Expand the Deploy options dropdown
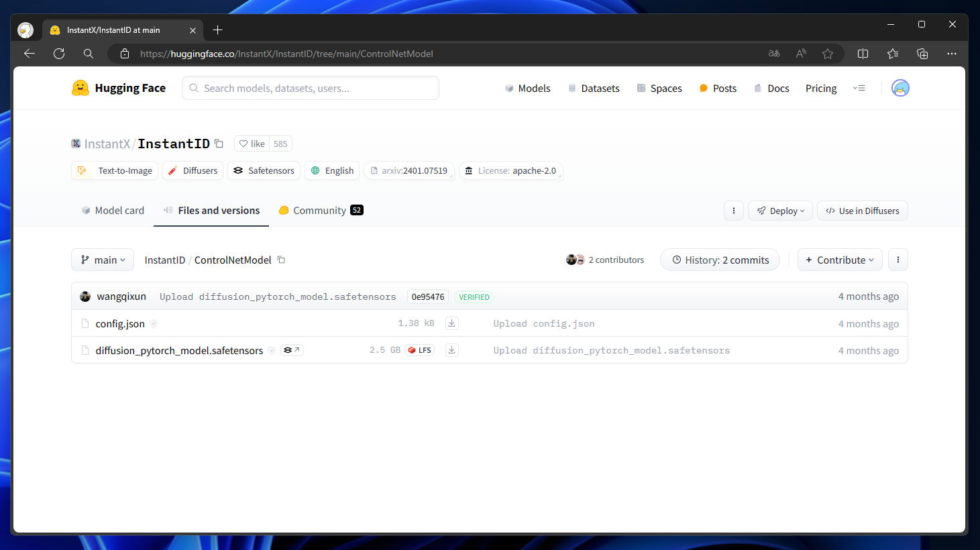 click(x=780, y=211)
